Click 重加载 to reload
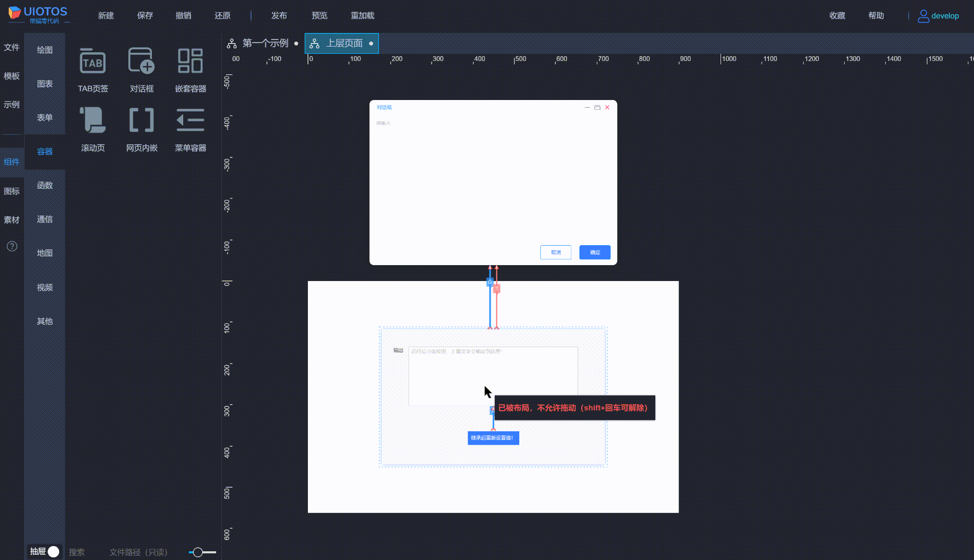 pos(363,16)
